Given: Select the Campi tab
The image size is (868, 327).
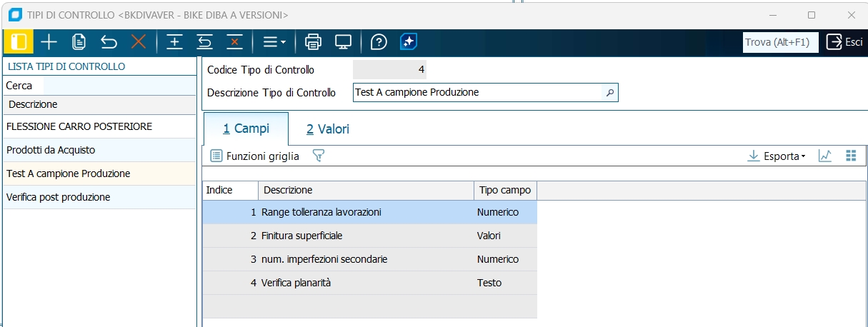Looking at the screenshot, I should [246, 129].
